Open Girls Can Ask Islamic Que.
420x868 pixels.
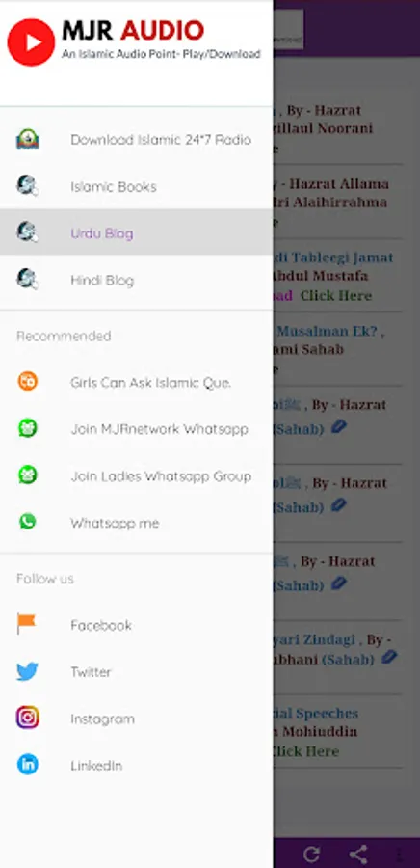[137, 382]
